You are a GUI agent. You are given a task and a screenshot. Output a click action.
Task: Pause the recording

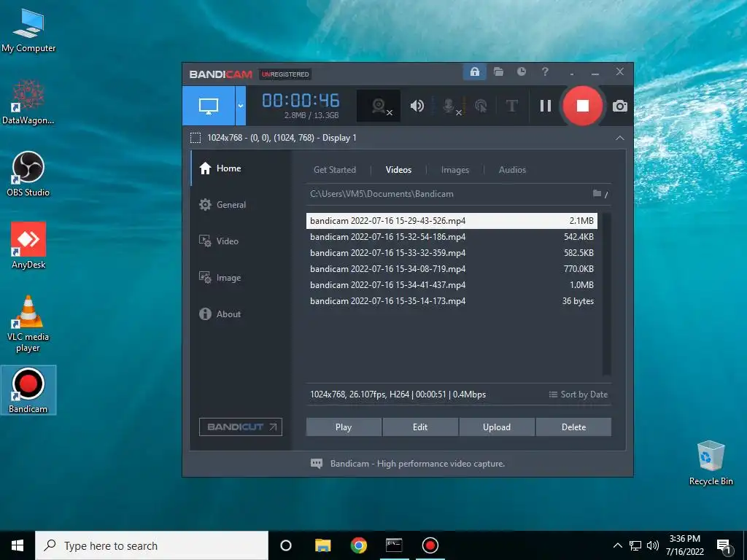546,106
